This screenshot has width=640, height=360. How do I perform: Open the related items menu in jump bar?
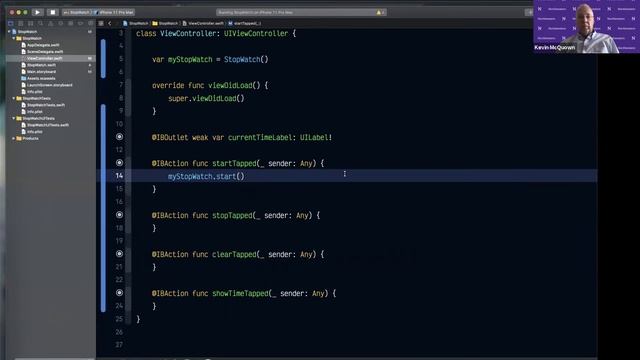point(101,23)
